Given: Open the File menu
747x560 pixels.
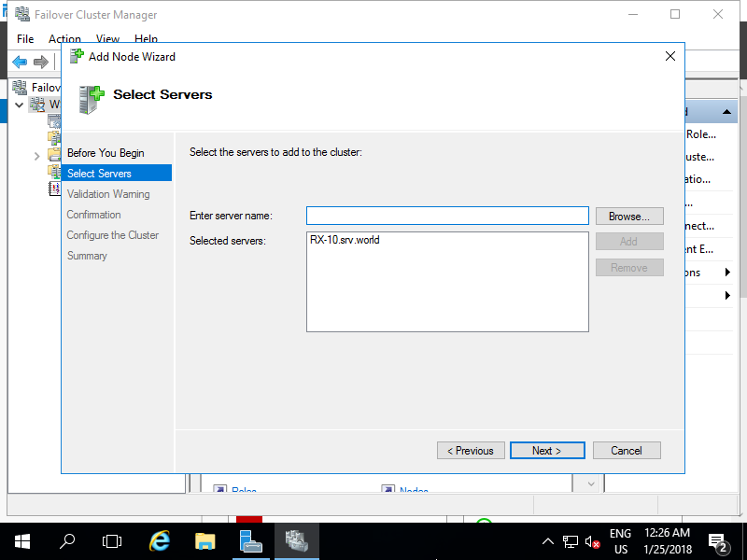Looking at the screenshot, I should point(25,39).
